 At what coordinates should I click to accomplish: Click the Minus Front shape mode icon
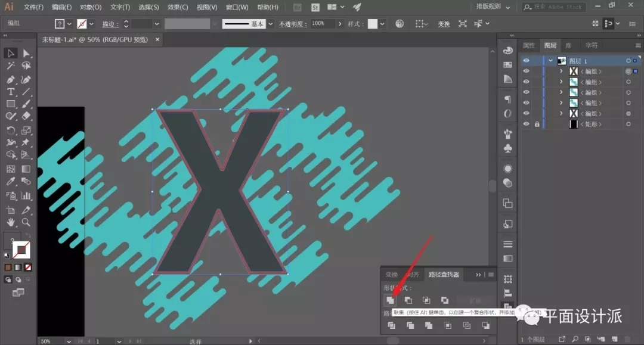(408, 300)
